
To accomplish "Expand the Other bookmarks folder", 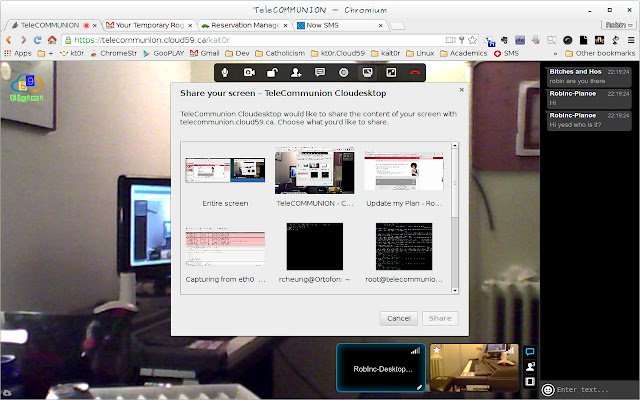I will (600, 53).
